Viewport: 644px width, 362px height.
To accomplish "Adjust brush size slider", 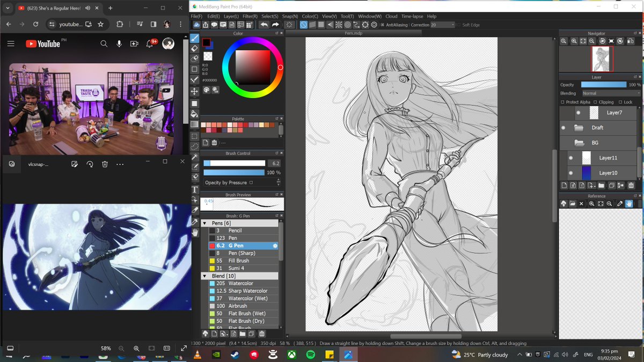I will (235, 163).
